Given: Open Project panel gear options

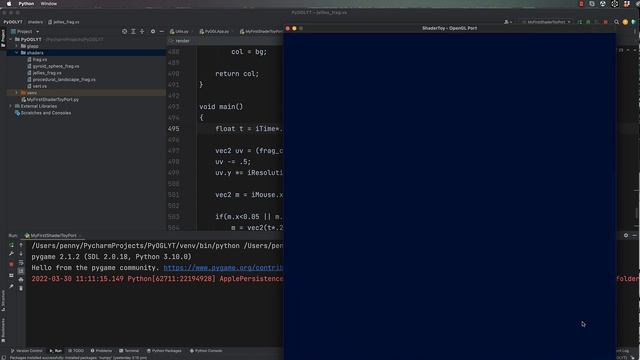Looking at the screenshot, I should tap(153, 31).
